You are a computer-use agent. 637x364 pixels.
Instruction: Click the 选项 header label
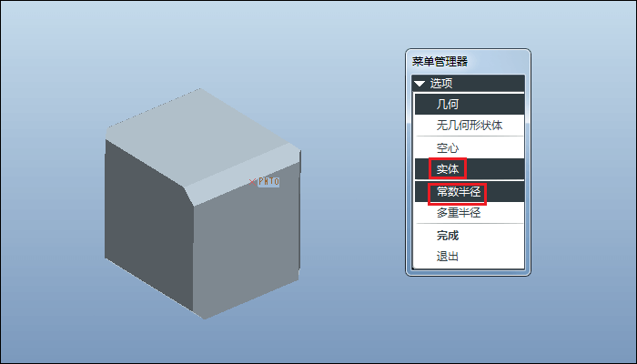pos(441,84)
